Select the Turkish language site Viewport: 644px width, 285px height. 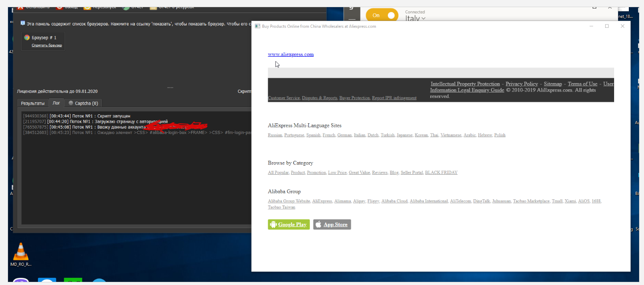coord(387,135)
